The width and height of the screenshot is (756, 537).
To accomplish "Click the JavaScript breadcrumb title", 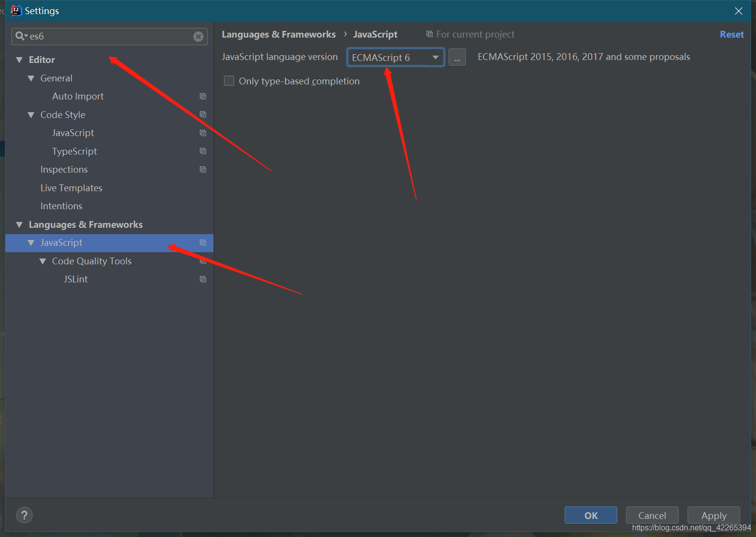I will 375,35.
